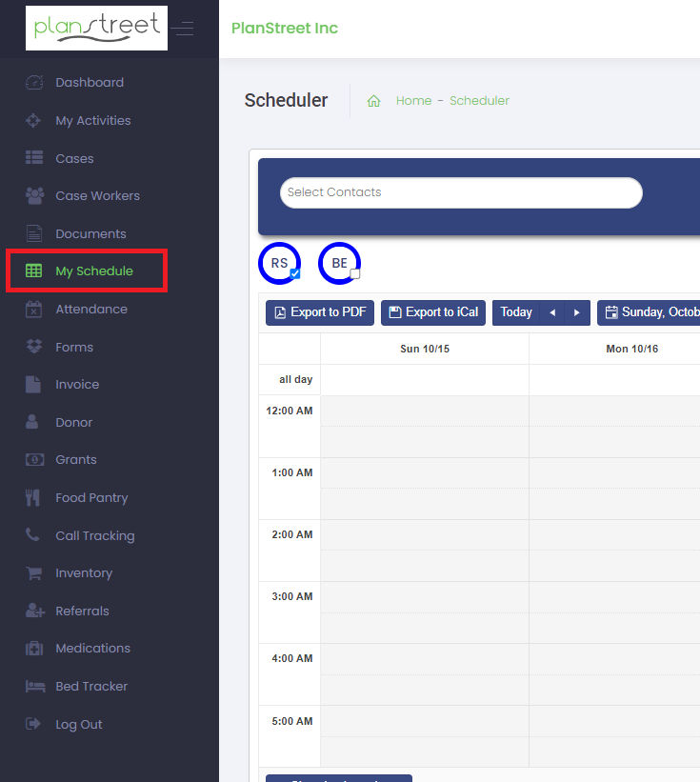
Task: Click the Medications kit icon
Action: pyautogui.click(x=34, y=649)
